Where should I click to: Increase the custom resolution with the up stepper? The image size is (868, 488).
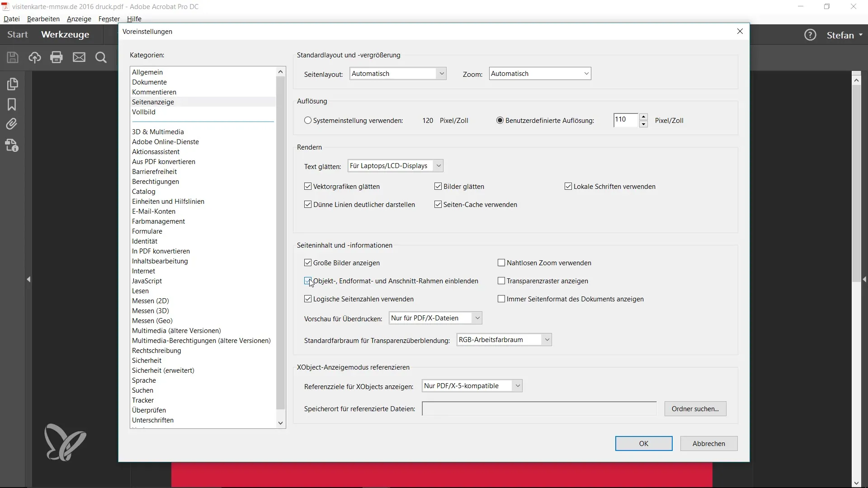644,117
